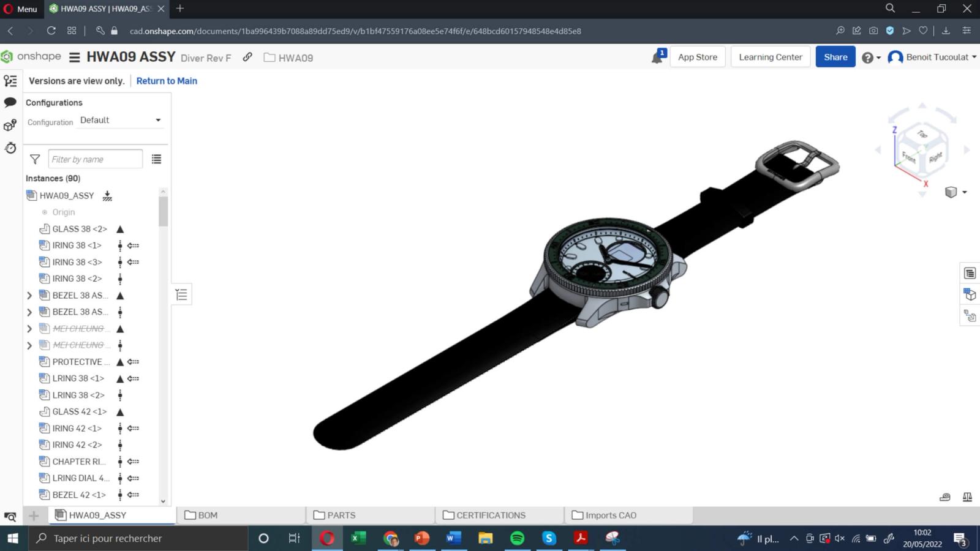The height and width of the screenshot is (551, 980).
Task: Open the Follow mode stopwatch icon
Action: tap(10, 148)
